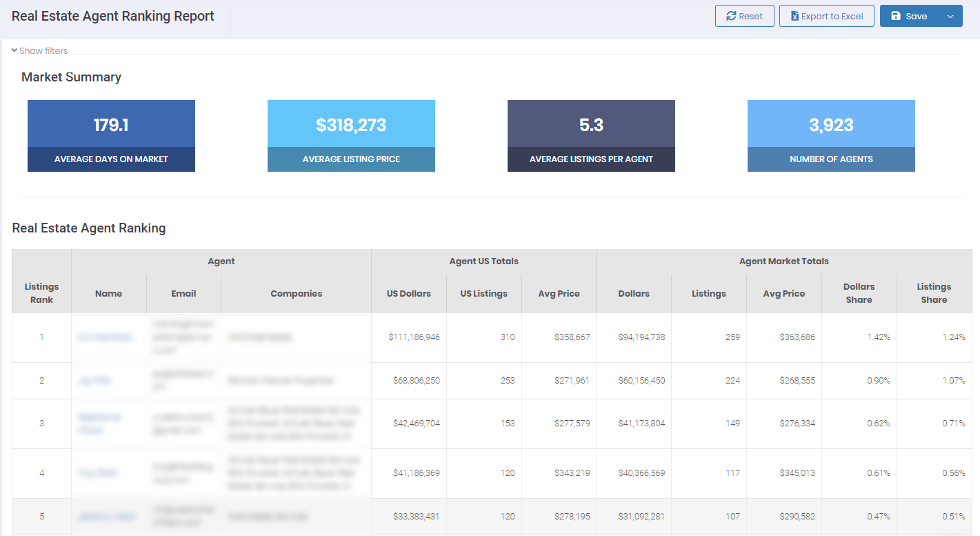Click the Reset refresh icon

click(x=731, y=16)
